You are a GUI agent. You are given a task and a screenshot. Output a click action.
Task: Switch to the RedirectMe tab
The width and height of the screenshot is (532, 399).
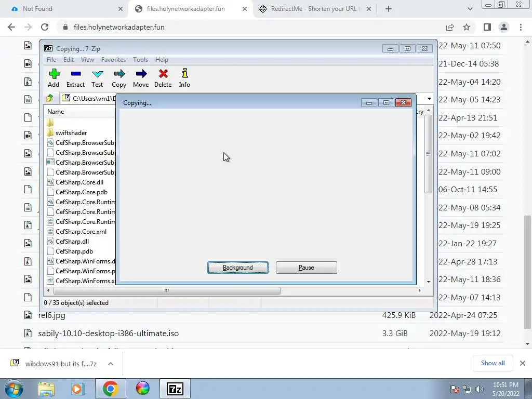coord(315,9)
